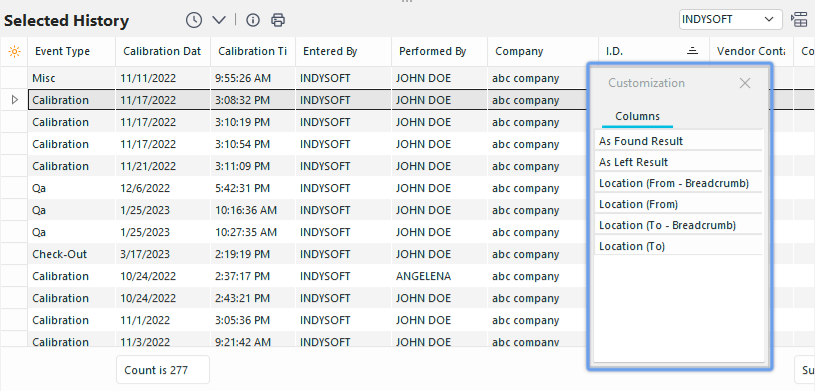Select the Misc event row cell

pos(71,79)
